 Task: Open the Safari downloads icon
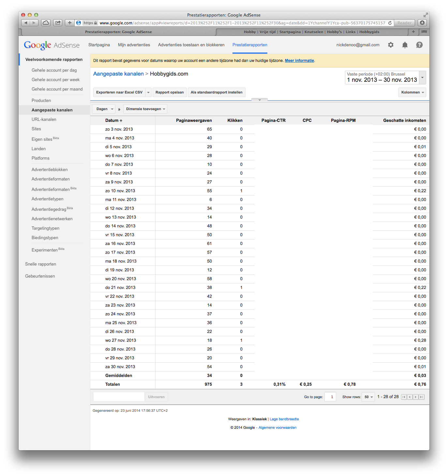422,23
